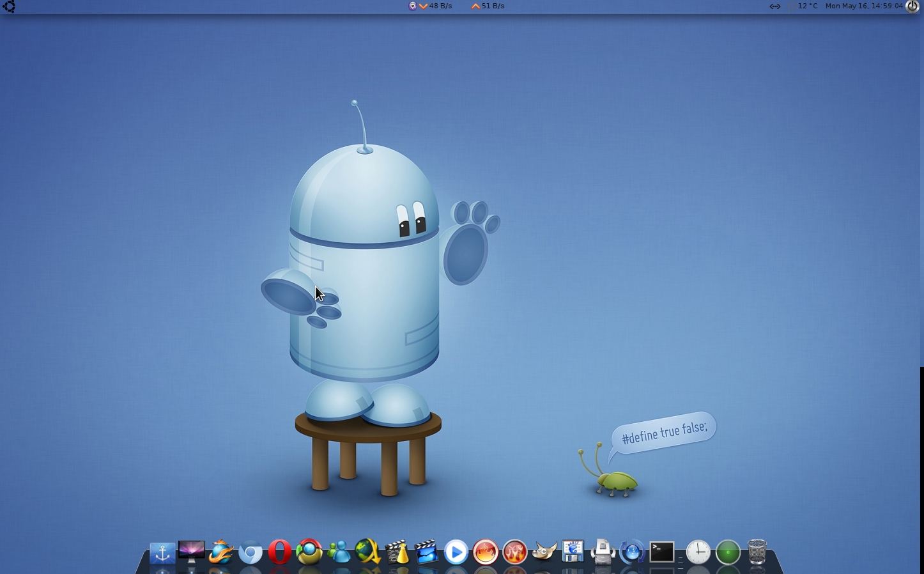
Task: Click the network connection arrows icon in the top panel
Action: pyautogui.click(x=775, y=6)
